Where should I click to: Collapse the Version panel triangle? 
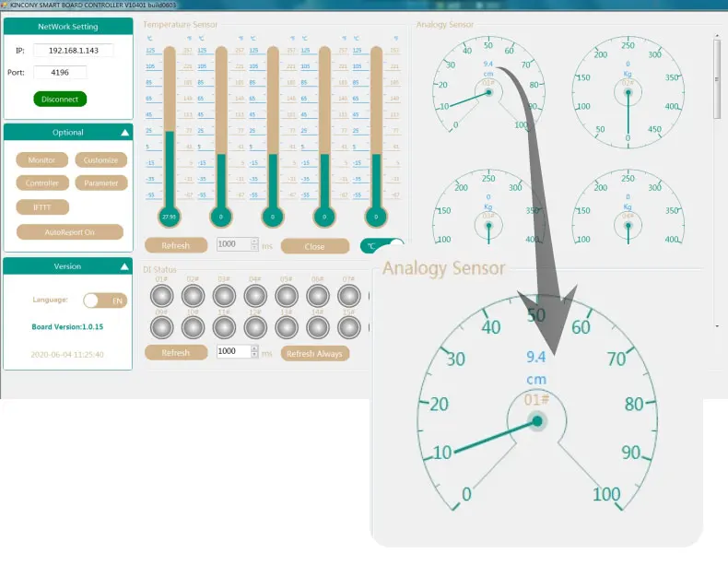pyautogui.click(x=124, y=266)
